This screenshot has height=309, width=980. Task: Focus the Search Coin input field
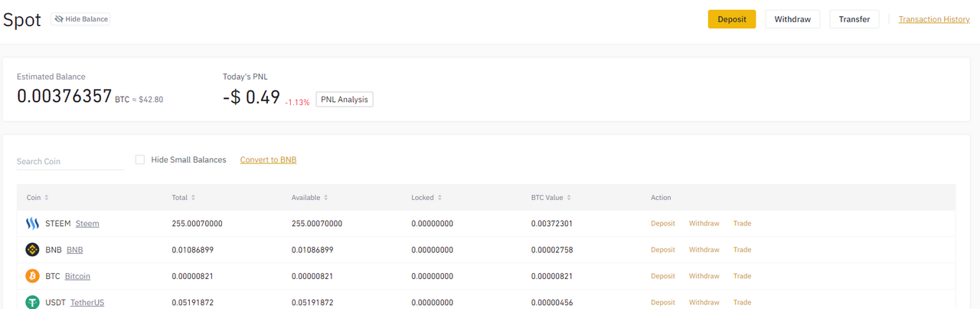pyautogui.click(x=70, y=161)
